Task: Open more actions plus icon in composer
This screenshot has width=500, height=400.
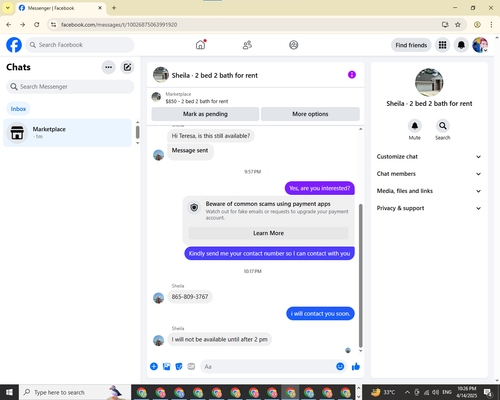Action: point(154,366)
